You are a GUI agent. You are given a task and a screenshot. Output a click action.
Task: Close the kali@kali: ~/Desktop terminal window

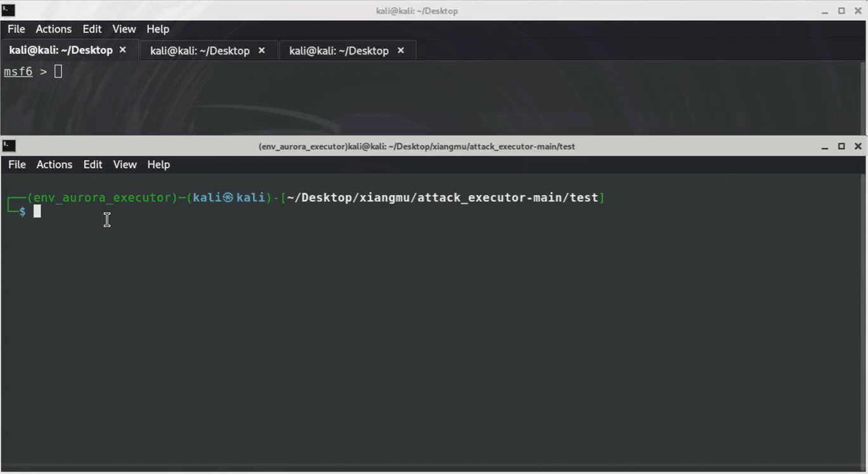(858, 11)
